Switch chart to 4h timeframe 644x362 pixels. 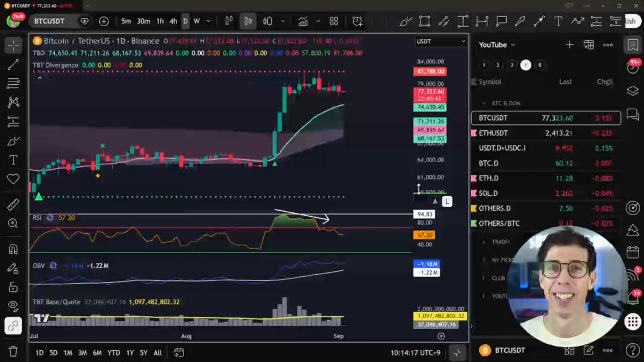(x=173, y=21)
